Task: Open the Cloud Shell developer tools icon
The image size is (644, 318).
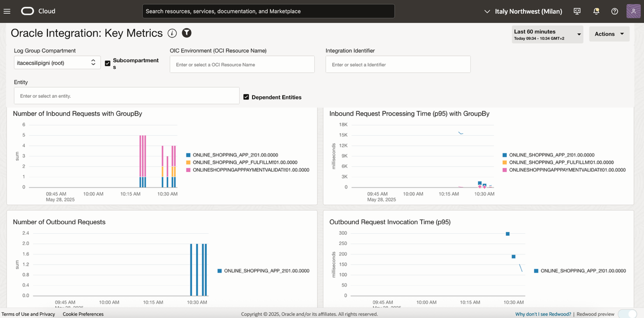Action: 577,11
